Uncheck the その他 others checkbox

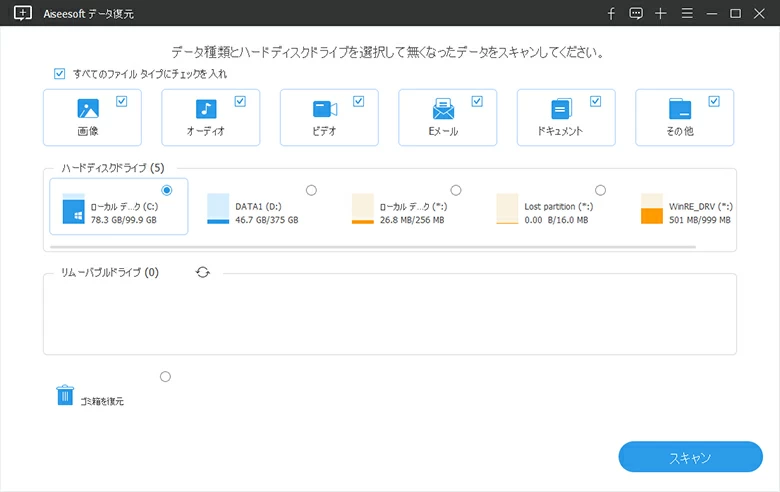(714, 101)
